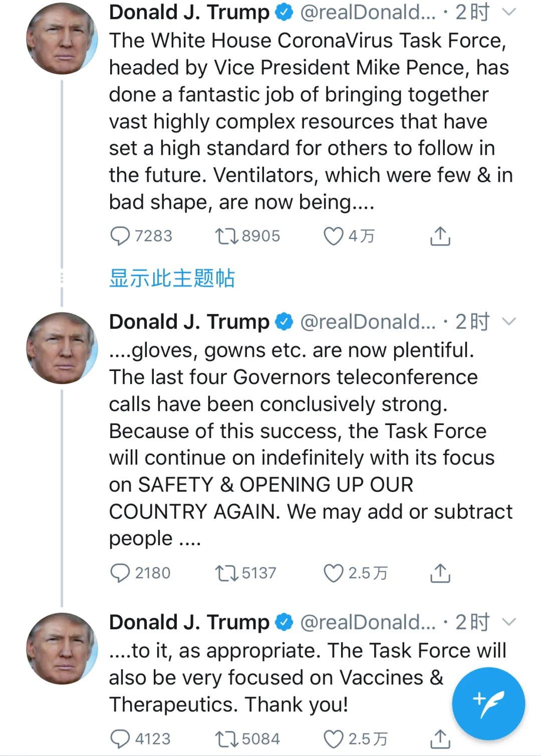This screenshot has height=756, width=541.
Task: Share the third tweet about Vaccines
Action: (x=440, y=739)
